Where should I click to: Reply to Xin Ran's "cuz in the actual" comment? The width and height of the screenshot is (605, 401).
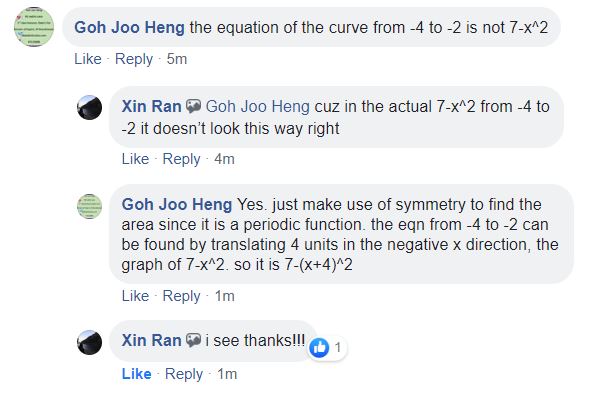[x=181, y=159]
